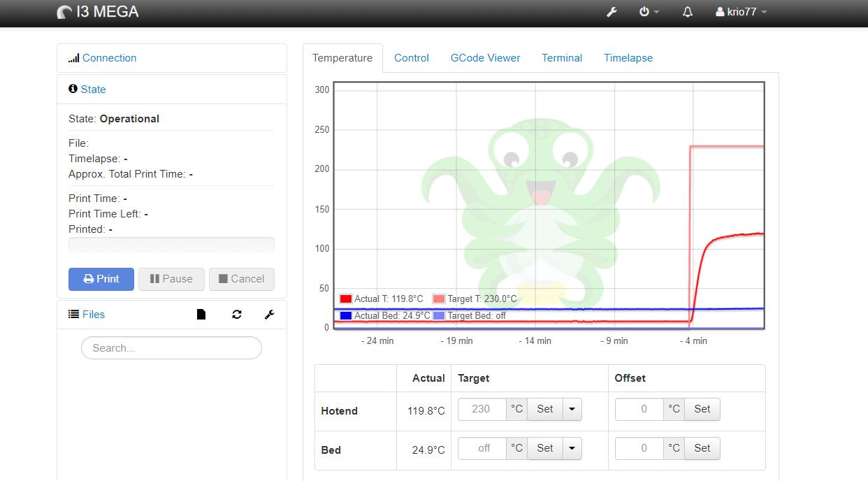
Task: Expand the Bed target temperature presets dropdown
Action: (572, 448)
